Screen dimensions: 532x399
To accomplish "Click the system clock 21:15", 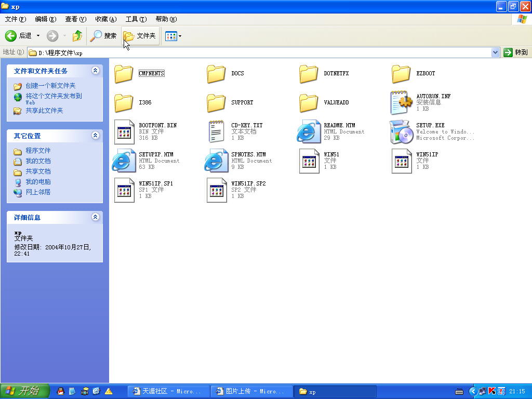I will coord(517,392).
